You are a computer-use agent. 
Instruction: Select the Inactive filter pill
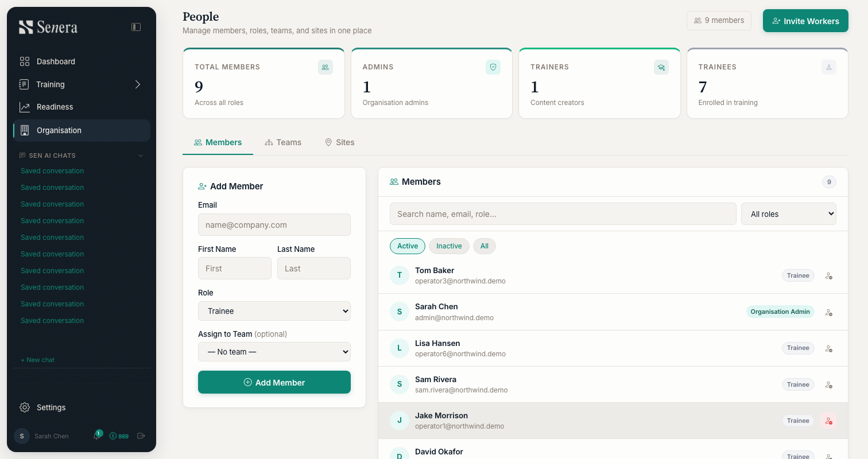coord(449,246)
